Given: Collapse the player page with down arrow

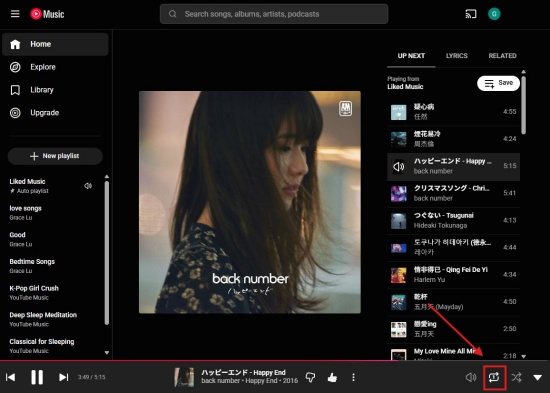Looking at the screenshot, I should pyautogui.click(x=537, y=377).
